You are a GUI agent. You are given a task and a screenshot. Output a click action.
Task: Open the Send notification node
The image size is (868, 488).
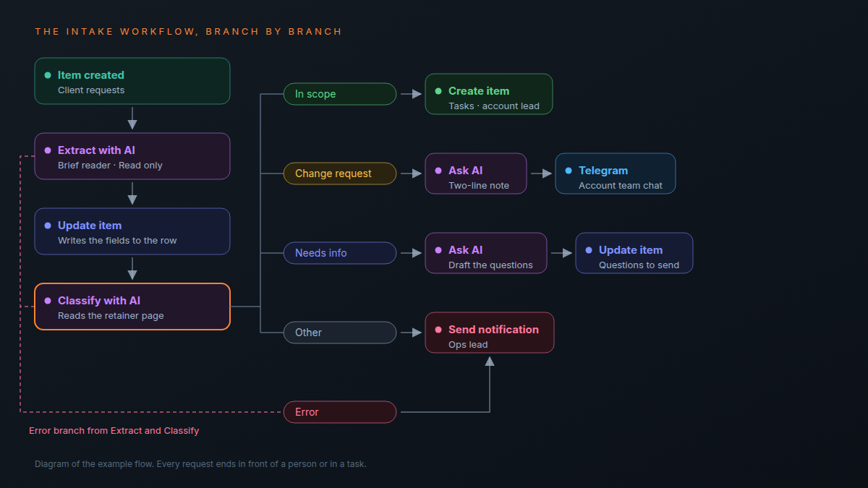(490, 333)
